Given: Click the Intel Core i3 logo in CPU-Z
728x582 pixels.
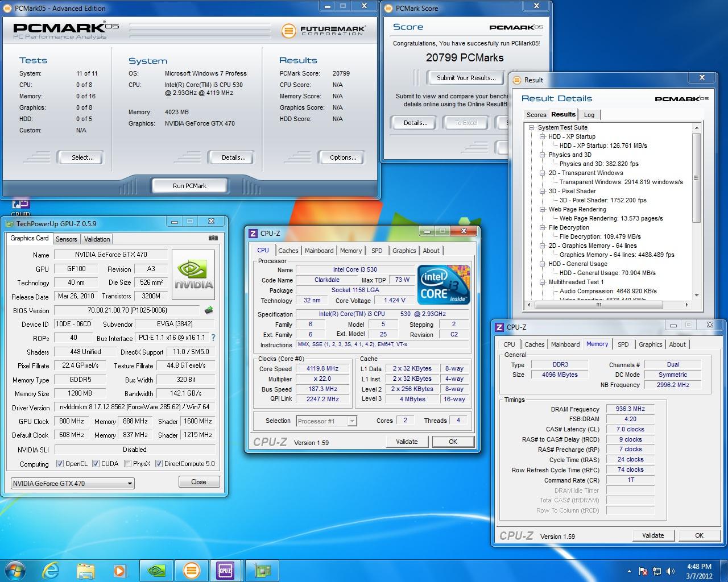Looking at the screenshot, I should [x=444, y=284].
